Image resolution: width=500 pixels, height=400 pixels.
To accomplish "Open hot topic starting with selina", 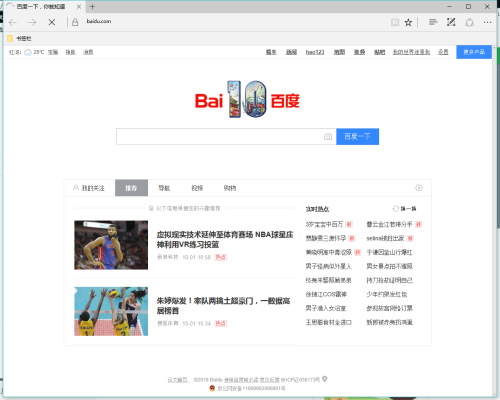I will [385, 238].
